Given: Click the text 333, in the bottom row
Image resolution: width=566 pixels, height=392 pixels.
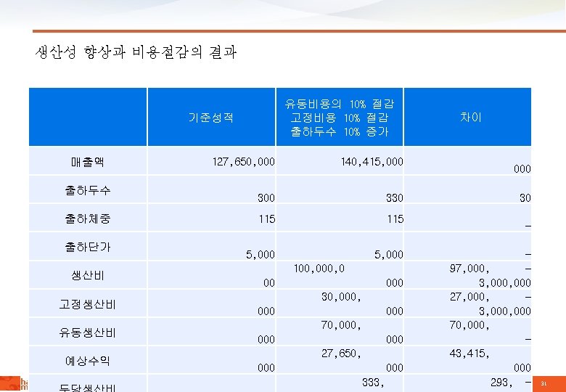Looking at the screenshot, I should coord(373,383).
